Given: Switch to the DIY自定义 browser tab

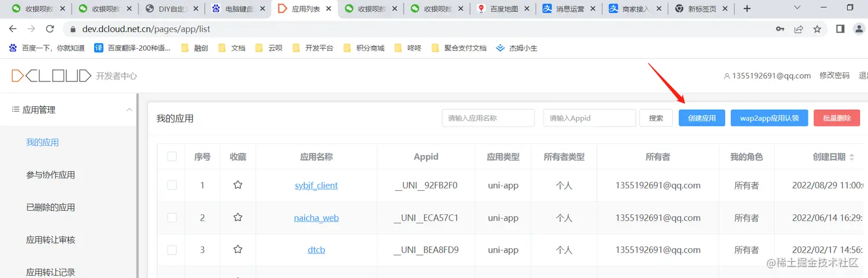Looking at the screenshot, I should coord(172,9).
